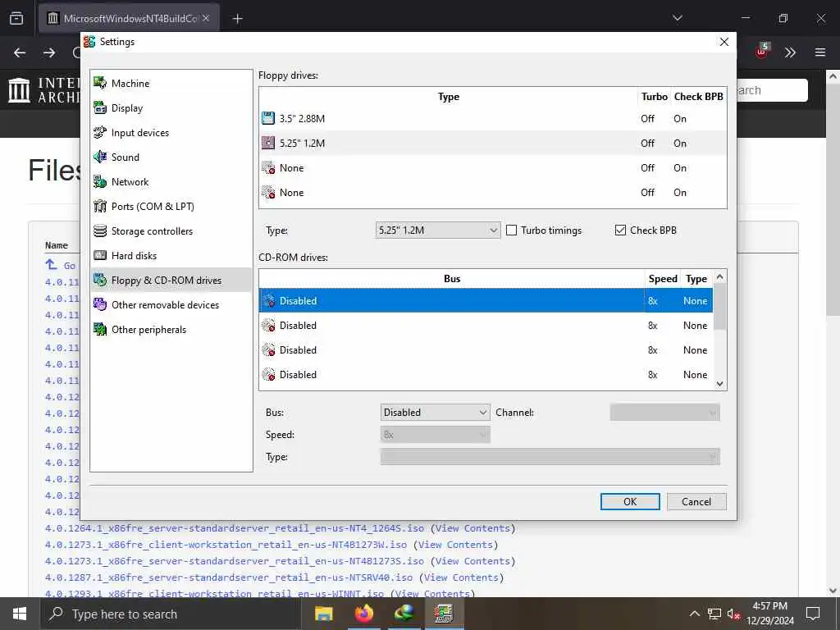Image resolution: width=840 pixels, height=630 pixels.
Task: Open the Other removable devices icon
Action: click(x=100, y=305)
